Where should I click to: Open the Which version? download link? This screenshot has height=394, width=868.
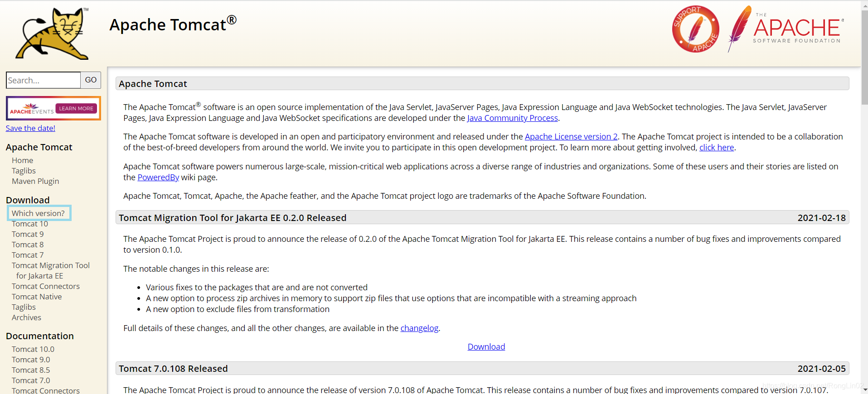[38, 213]
